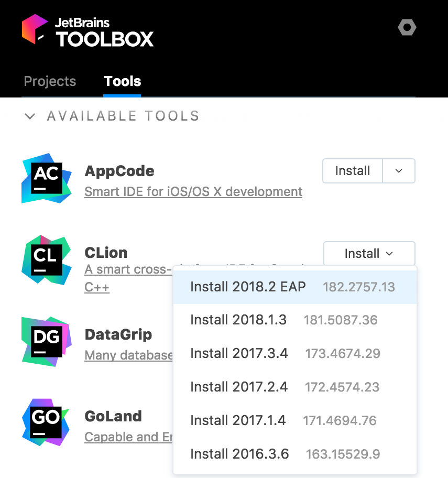Image resolution: width=448 pixels, height=478 pixels.
Task: Select the Tools tab
Action: [x=122, y=81]
